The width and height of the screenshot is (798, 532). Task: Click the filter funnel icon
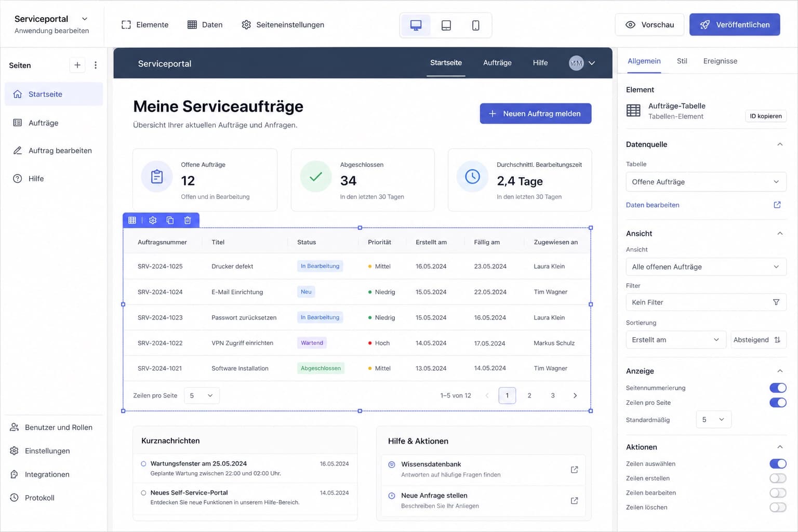pyautogui.click(x=776, y=302)
